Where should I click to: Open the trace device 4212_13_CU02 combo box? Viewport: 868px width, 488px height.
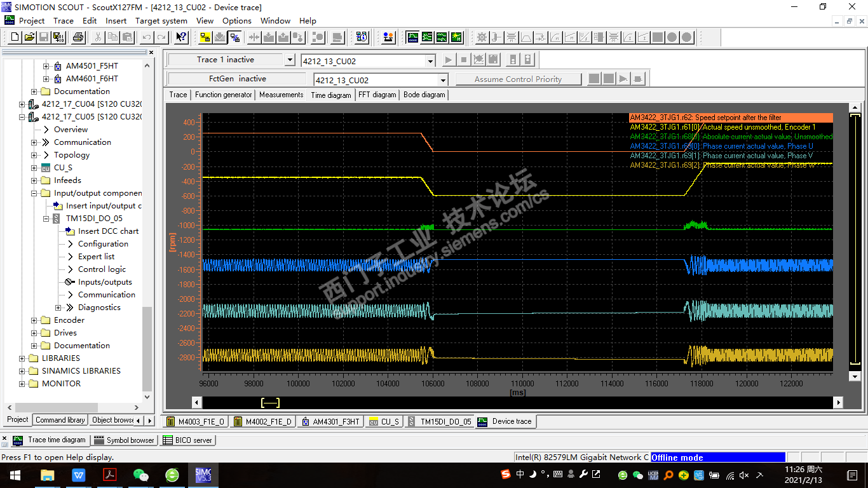point(368,61)
